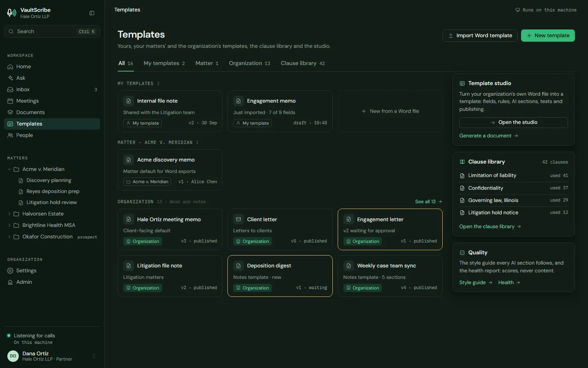The width and height of the screenshot is (588, 368).
Task: Follow the See all 13 link
Action: click(429, 202)
